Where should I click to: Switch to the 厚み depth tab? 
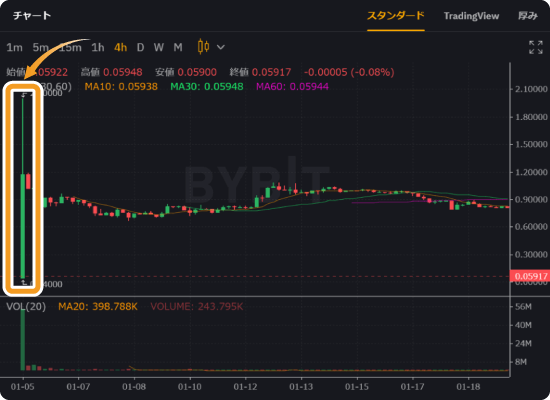[x=528, y=16]
